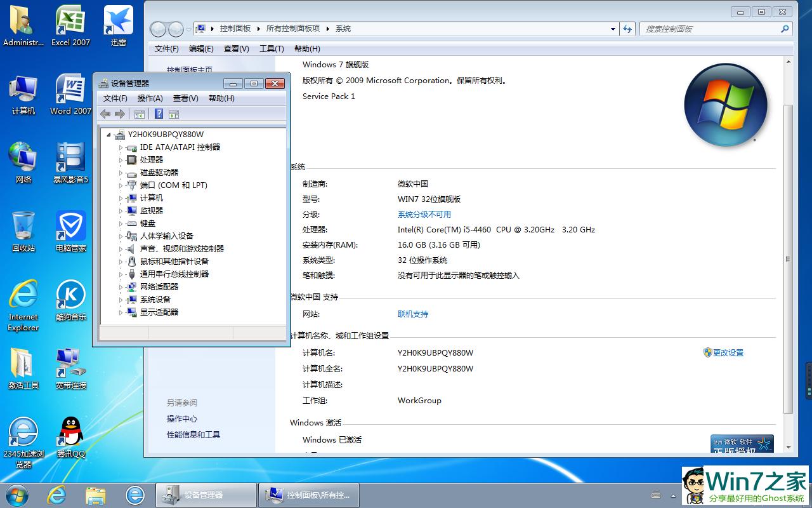Viewport: 812px width, 508px height.
Task: Open the address bar history dropdown arrow
Action: [613, 29]
